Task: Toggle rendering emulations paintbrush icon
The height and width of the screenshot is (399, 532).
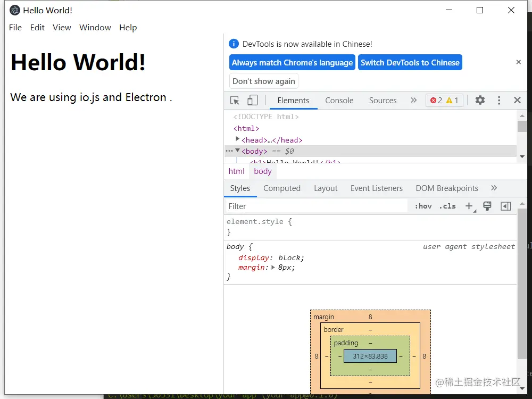Action: (487, 206)
